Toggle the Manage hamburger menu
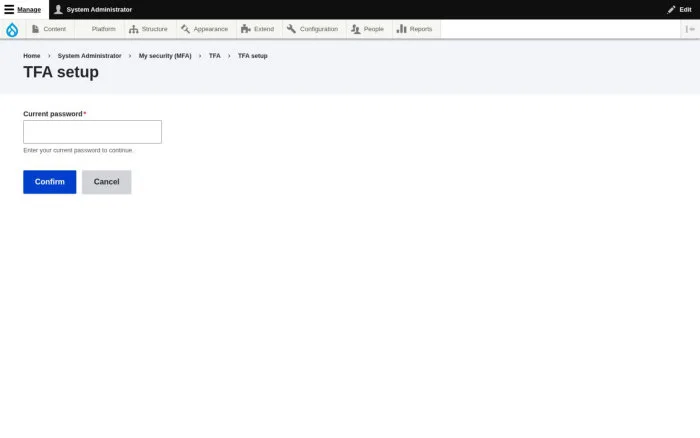Screen dimensions: 700x438 pyautogui.click(x=23, y=9)
